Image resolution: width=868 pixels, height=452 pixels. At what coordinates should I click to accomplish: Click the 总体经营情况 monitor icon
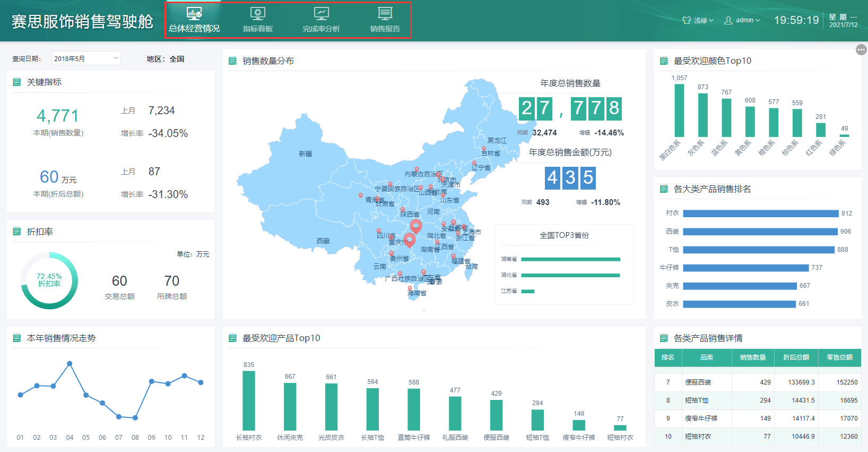pyautogui.click(x=194, y=13)
